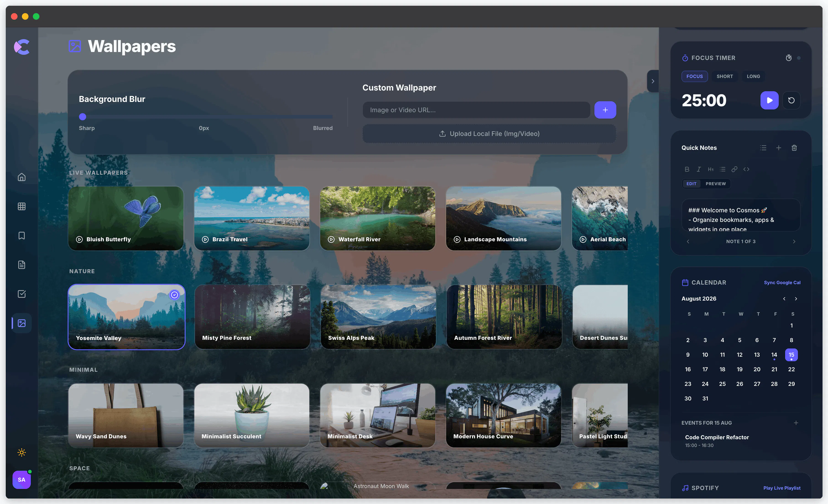Select Pastel Light Studio wallpaper

click(600, 415)
